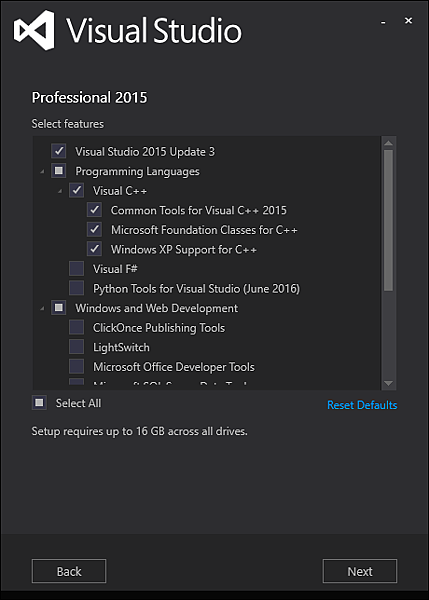Uncheck Common Tools for Visual C++ 2015
Viewport: 429px width, 600px height.
pos(94,210)
